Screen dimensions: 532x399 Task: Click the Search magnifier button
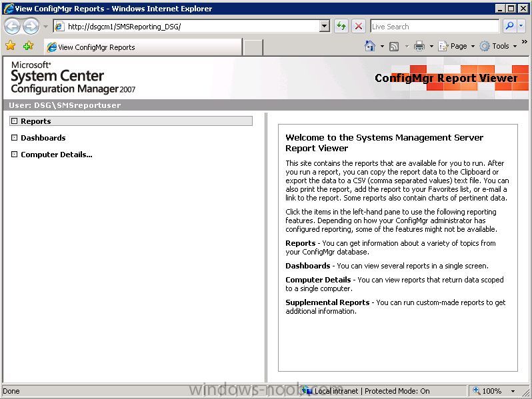pos(509,26)
